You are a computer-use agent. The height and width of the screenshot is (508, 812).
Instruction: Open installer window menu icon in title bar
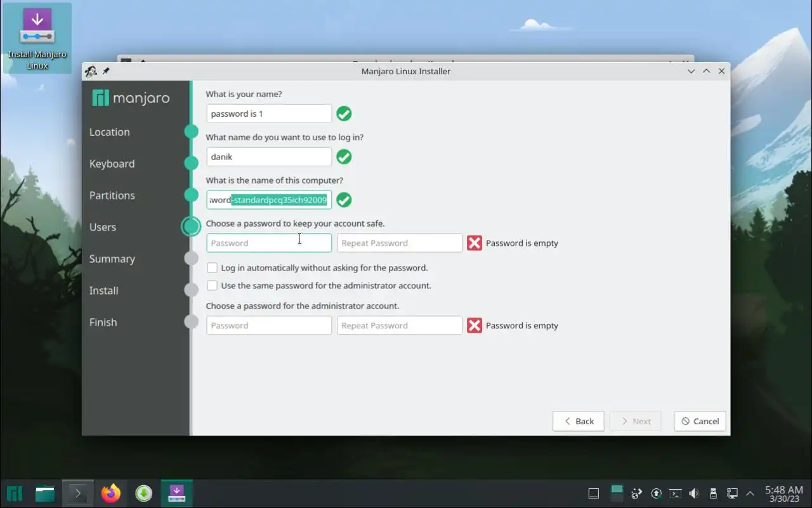[91, 71]
